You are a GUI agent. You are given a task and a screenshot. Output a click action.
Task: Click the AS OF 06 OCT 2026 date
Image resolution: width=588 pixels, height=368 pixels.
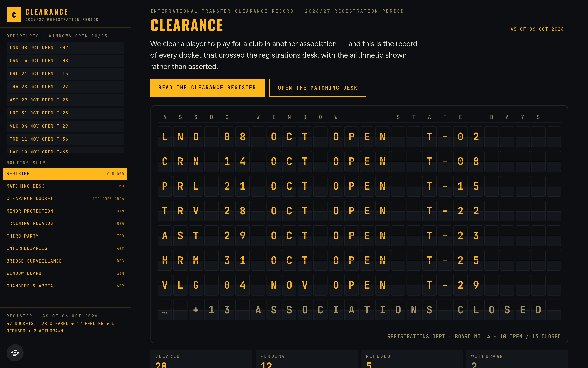[x=537, y=29]
